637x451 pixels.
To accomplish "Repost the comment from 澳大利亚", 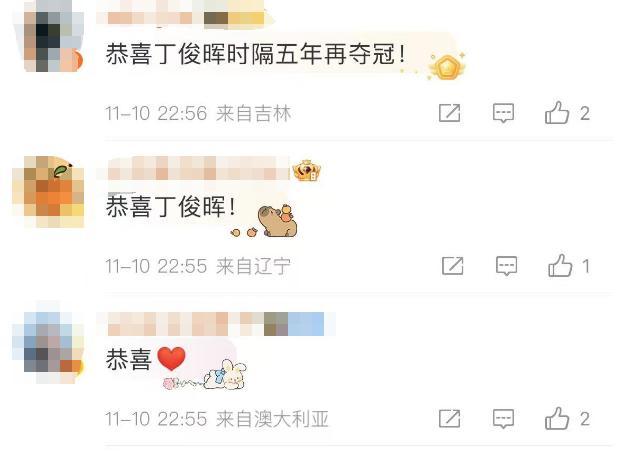I will click(449, 418).
